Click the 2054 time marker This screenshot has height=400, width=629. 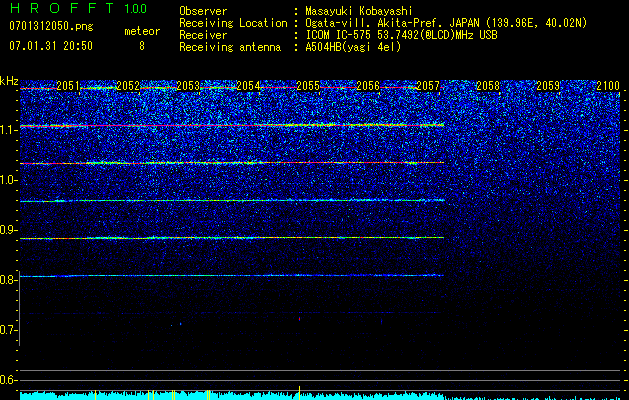(x=248, y=86)
